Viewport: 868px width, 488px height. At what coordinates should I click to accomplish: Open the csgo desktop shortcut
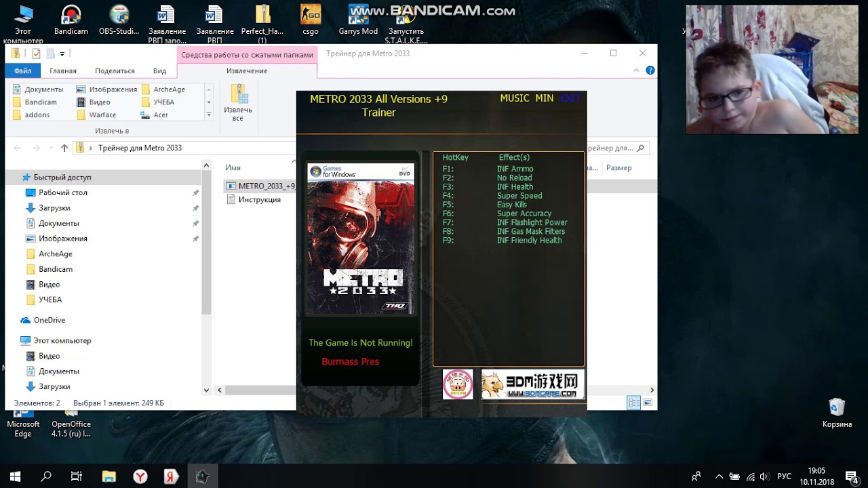[x=310, y=20]
